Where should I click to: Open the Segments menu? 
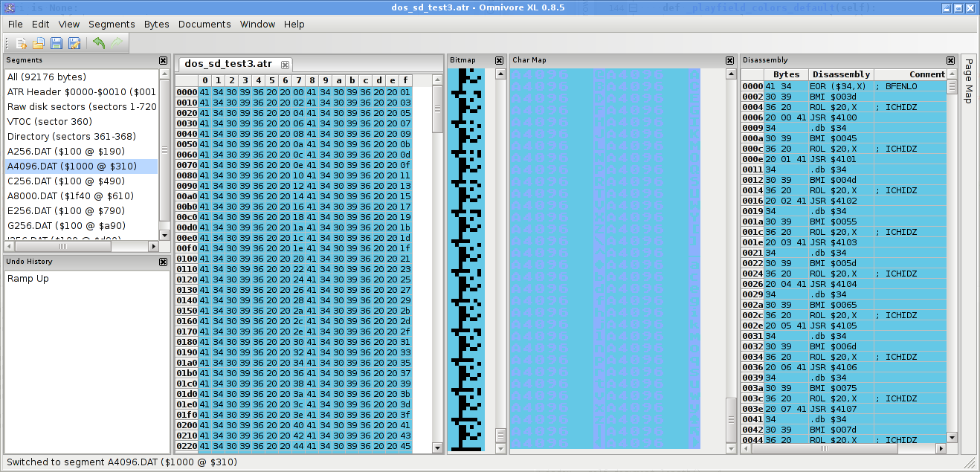click(x=112, y=24)
